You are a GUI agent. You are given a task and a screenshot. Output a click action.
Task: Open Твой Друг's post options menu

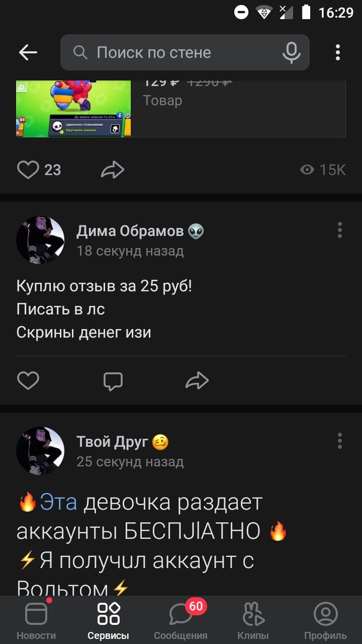(x=339, y=441)
